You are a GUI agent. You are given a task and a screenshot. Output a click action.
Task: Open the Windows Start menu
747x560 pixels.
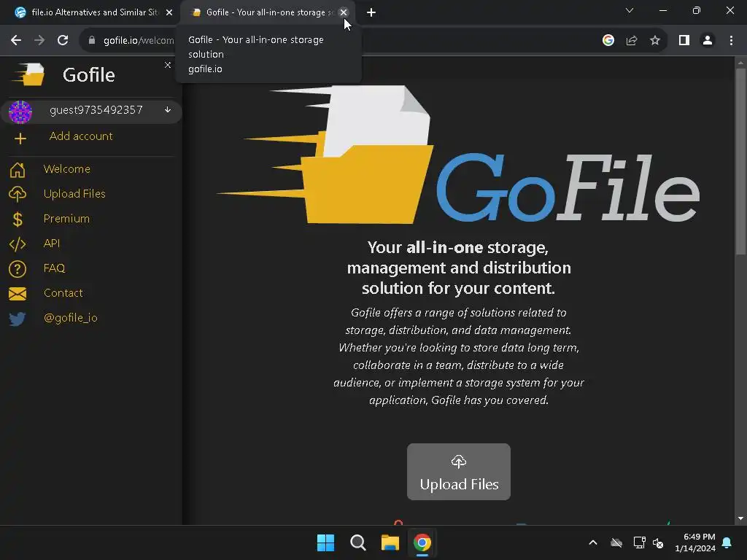325,542
